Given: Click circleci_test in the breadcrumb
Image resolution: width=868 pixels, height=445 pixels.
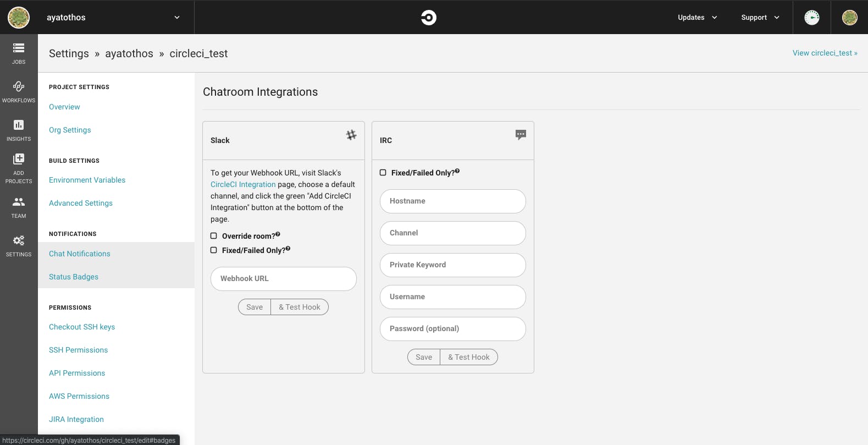Looking at the screenshot, I should 198,53.
